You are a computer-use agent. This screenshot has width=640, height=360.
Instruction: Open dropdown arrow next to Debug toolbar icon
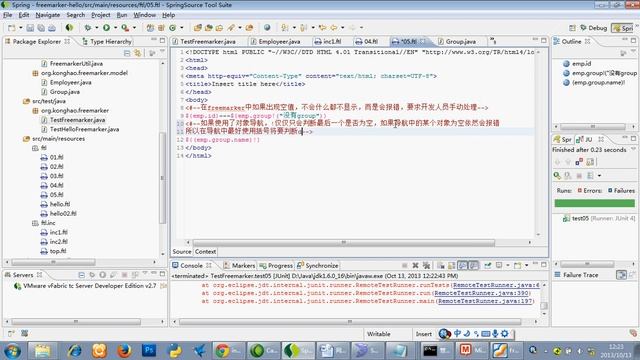97,28
